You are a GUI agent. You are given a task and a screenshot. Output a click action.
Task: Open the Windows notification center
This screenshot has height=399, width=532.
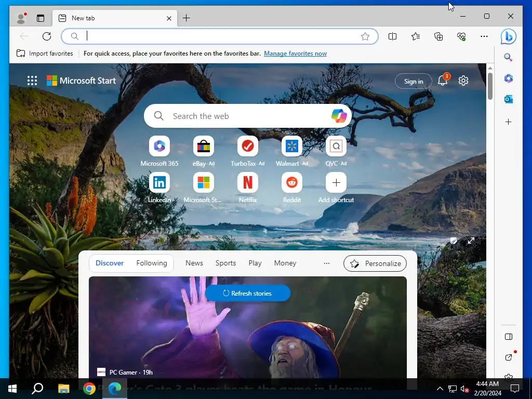point(515,389)
